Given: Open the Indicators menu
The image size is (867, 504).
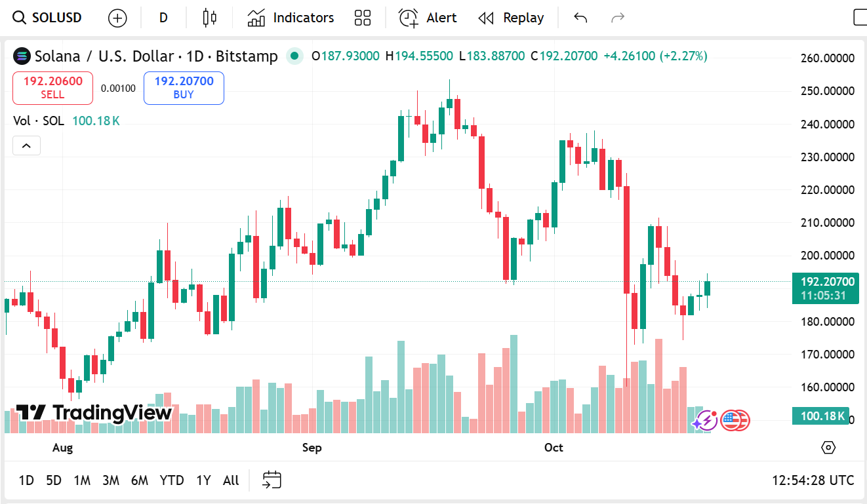Looking at the screenshot, I should (291, 18).
